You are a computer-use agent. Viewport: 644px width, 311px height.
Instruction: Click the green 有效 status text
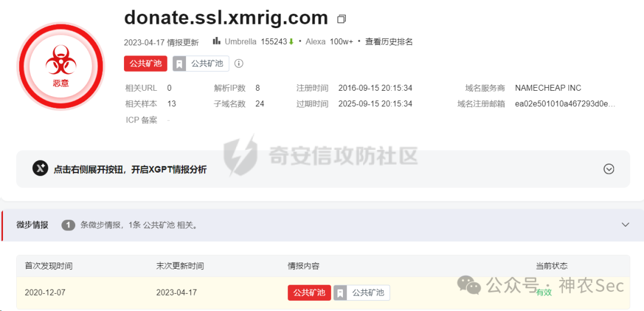[544, 292]
